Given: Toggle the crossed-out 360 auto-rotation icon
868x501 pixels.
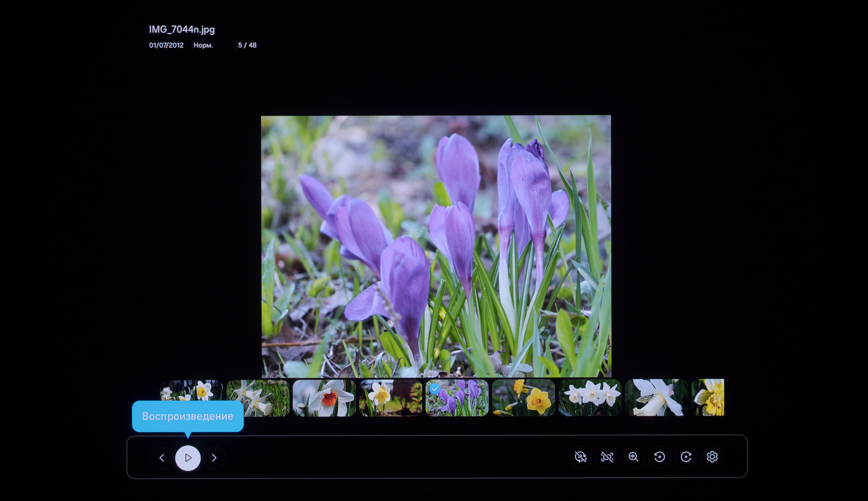Looking at the screenshot, I should pos(581,457).
